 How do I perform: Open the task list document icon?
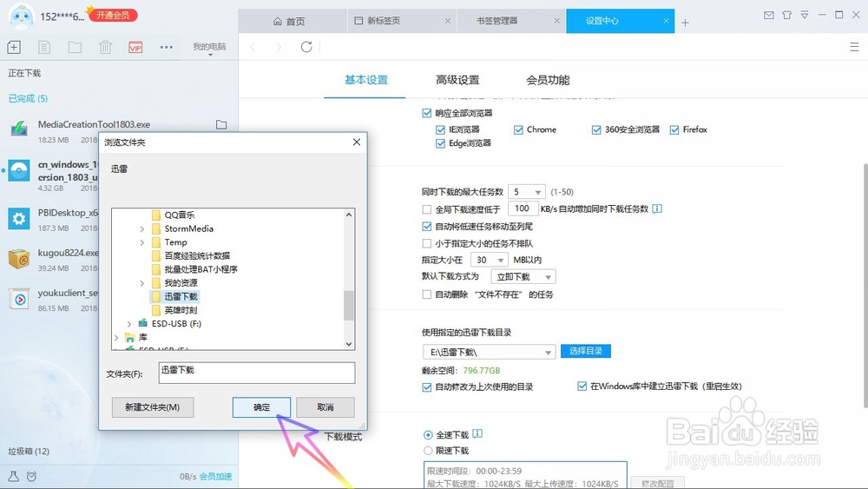(44, 47)
